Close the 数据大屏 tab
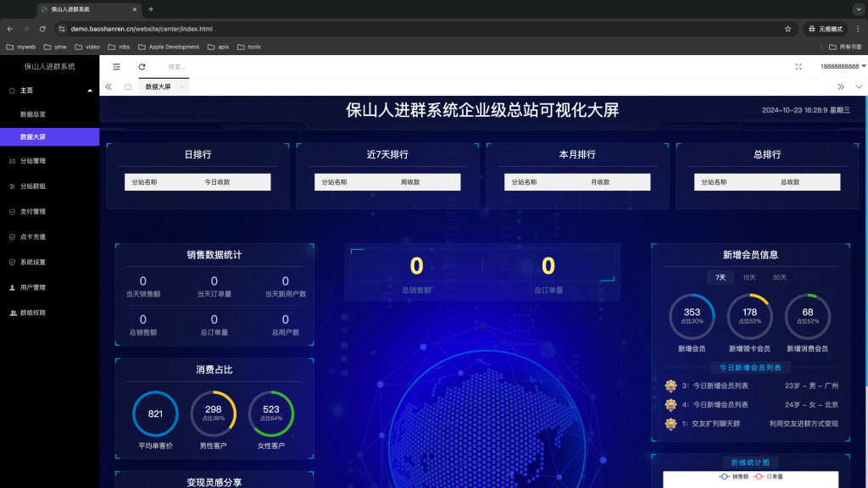868x488 pixels. tap(181, 87)
